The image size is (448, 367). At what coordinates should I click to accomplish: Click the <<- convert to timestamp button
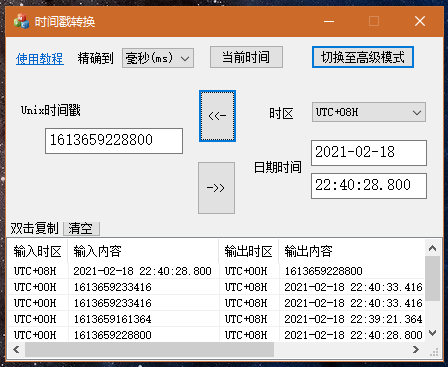pos(217,116)
